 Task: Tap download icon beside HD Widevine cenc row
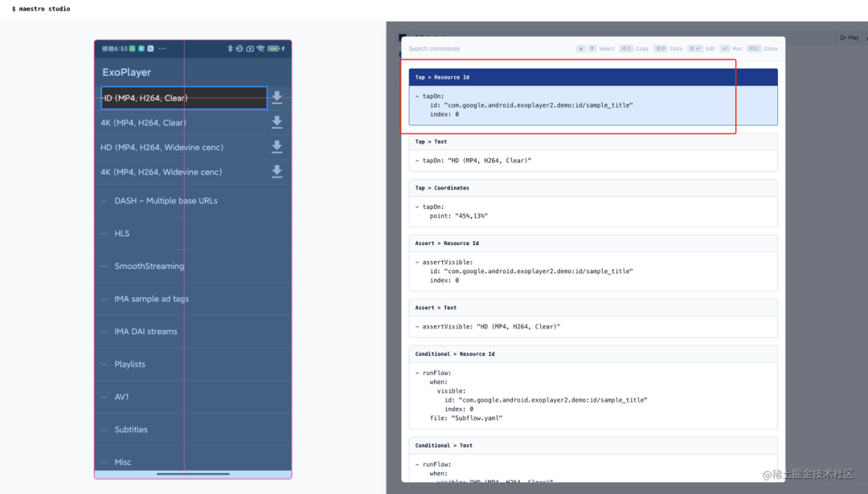click(x=276, y=147)
